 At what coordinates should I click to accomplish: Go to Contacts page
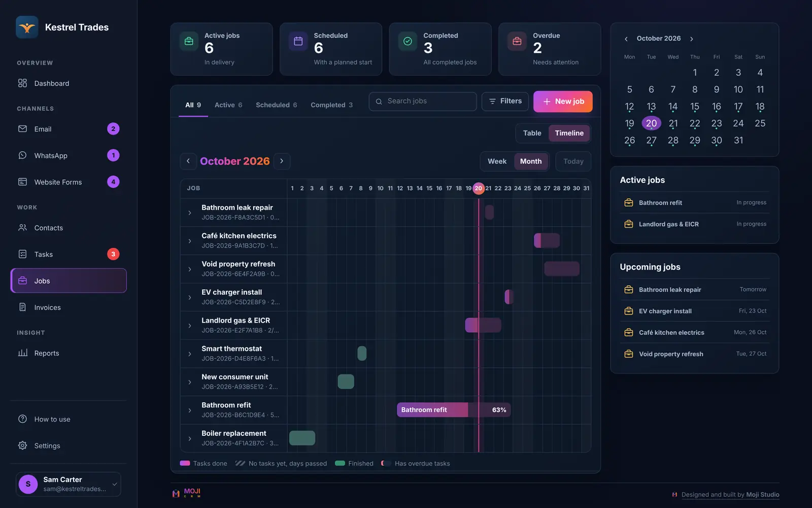tap(69, 228)
